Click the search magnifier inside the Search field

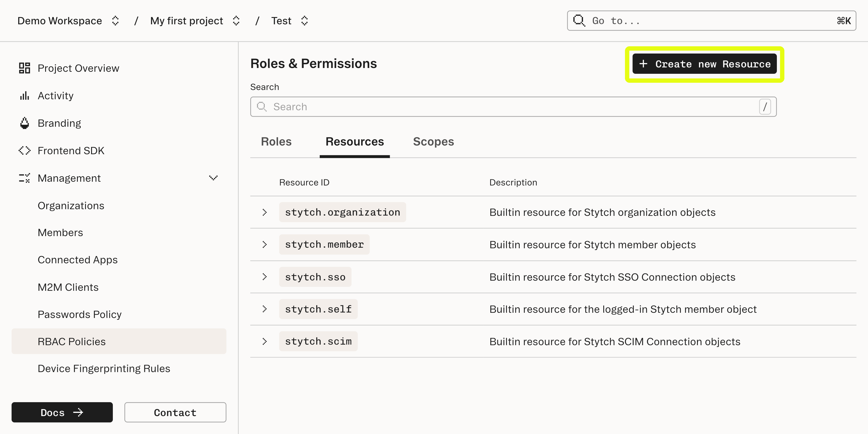[262, 106]
